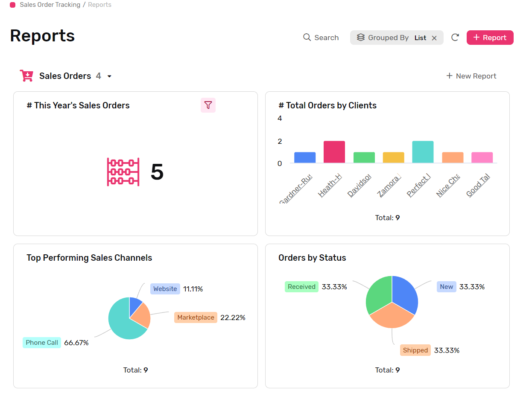Click the shopping cart icon beside Sales Orders

click(x=26, y=76)
